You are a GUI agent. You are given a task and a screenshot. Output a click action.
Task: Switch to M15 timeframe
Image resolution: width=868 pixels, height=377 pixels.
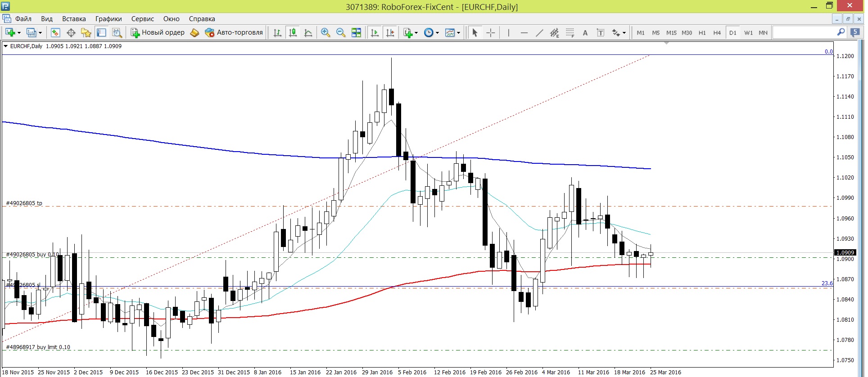coord(671,32)
